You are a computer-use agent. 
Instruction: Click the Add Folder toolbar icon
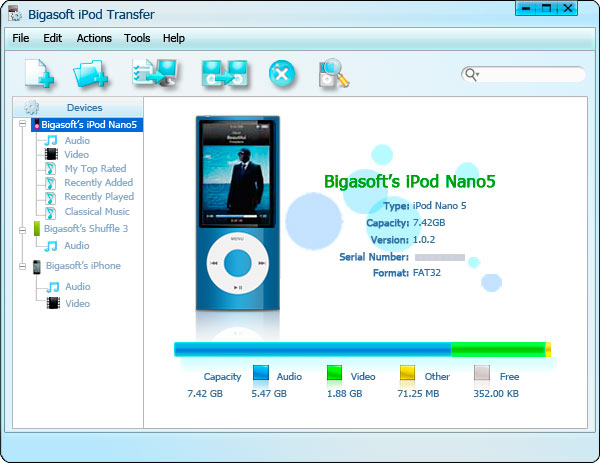(91, 74)
